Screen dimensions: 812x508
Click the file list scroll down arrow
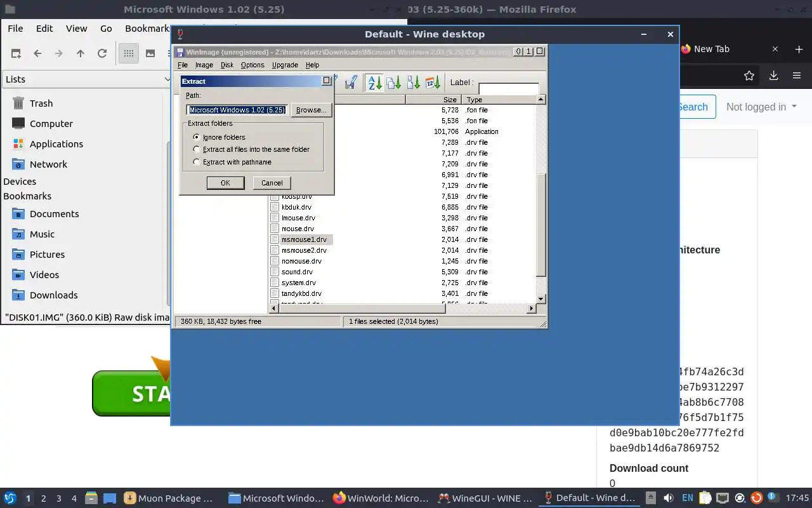pos(541,298)
